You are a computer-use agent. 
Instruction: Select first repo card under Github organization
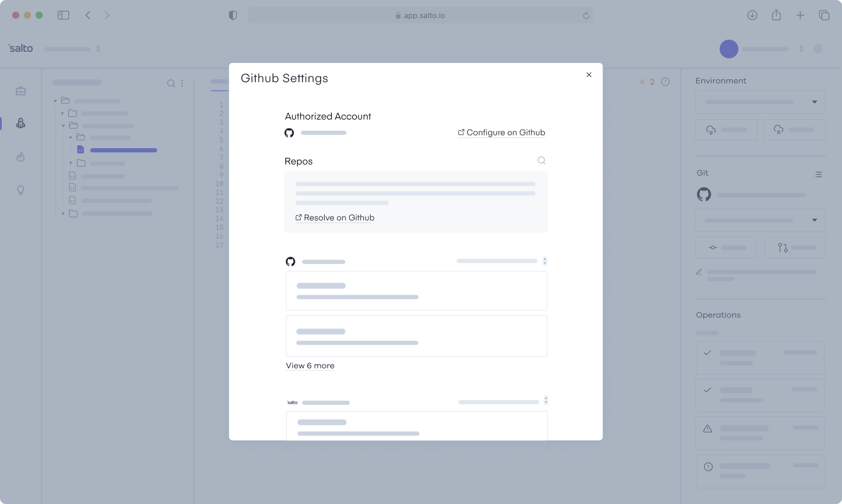point(416,290)
